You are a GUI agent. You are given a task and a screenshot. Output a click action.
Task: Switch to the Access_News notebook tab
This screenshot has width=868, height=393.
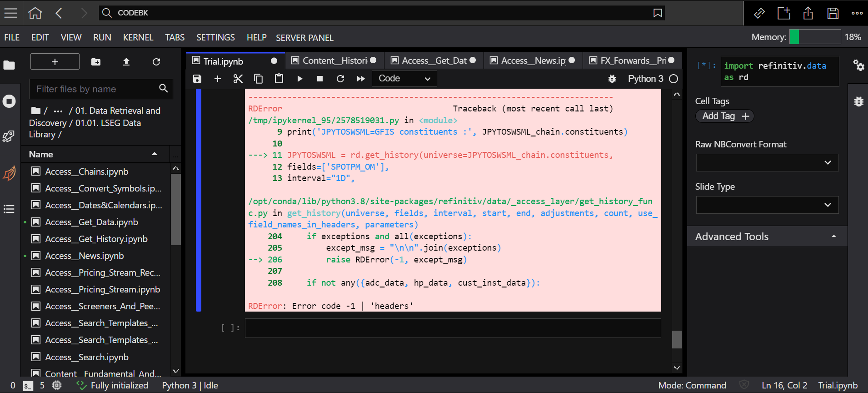point(533,60)
